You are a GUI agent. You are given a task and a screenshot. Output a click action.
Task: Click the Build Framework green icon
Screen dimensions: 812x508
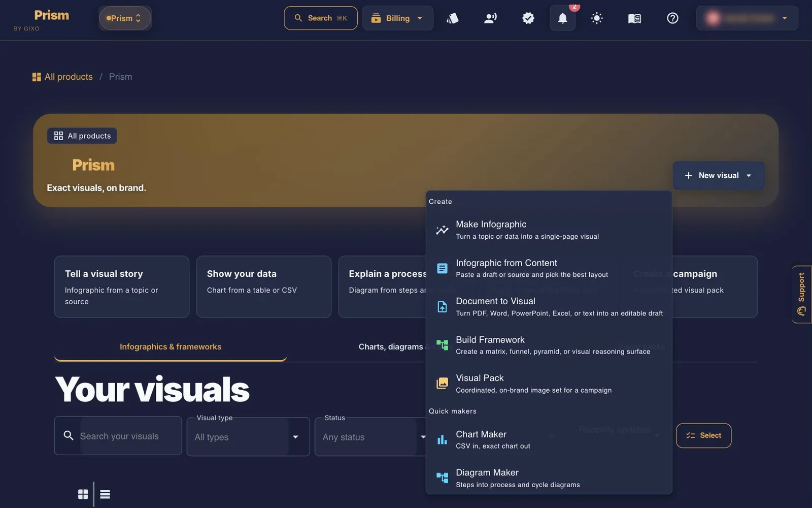(442, 345)
